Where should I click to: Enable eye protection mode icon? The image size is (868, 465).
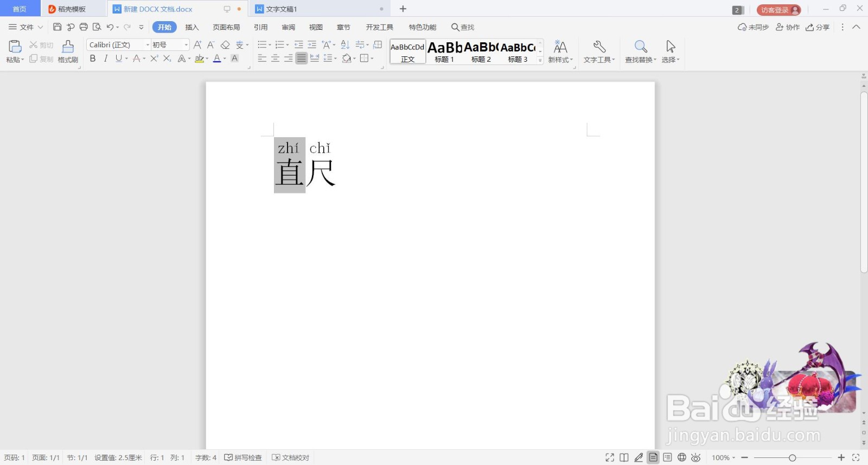tap(696, 458)
